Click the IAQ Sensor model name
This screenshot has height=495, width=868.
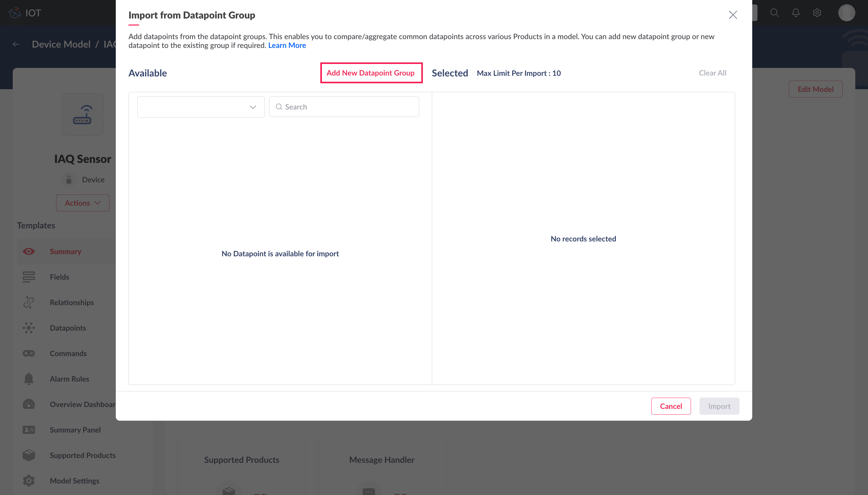[x=82, y=159]
